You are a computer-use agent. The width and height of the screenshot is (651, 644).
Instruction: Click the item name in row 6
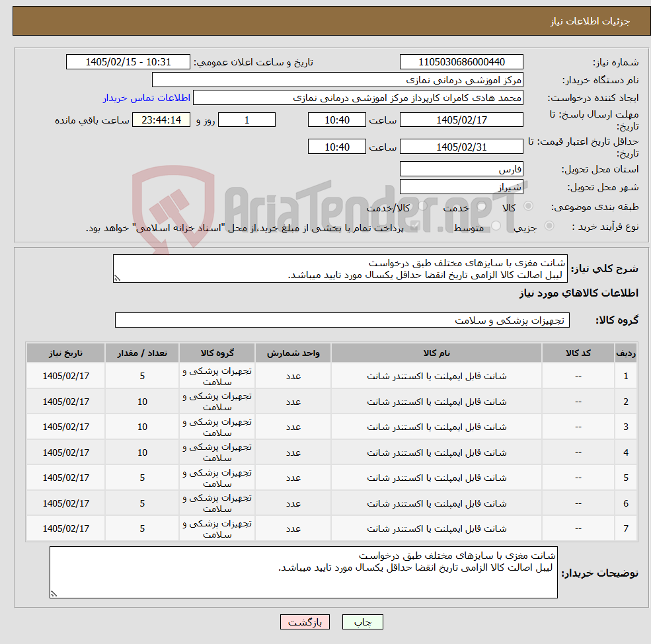click(x=436, y=503)
